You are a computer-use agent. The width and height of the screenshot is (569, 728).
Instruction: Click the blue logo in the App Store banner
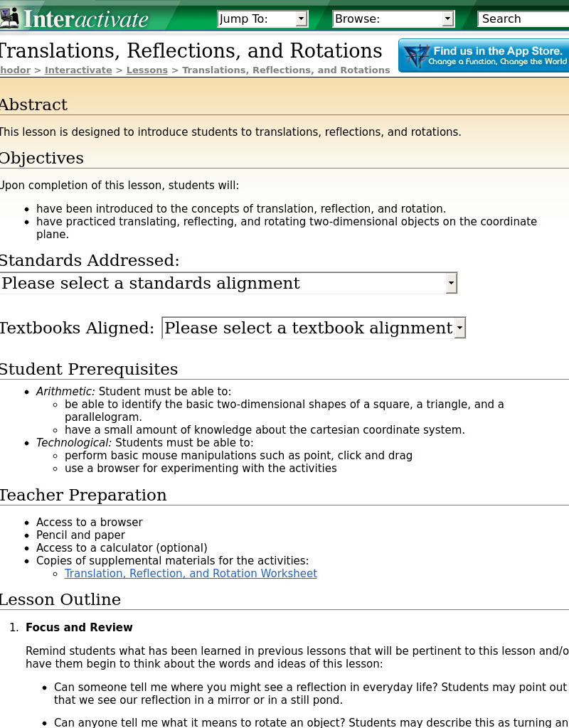tap(419, 55)
